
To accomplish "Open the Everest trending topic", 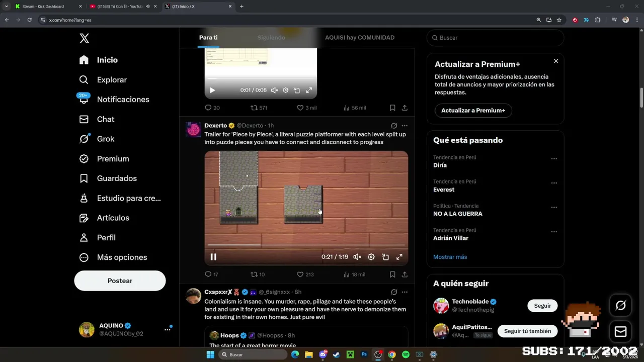I will pos(444,190).
